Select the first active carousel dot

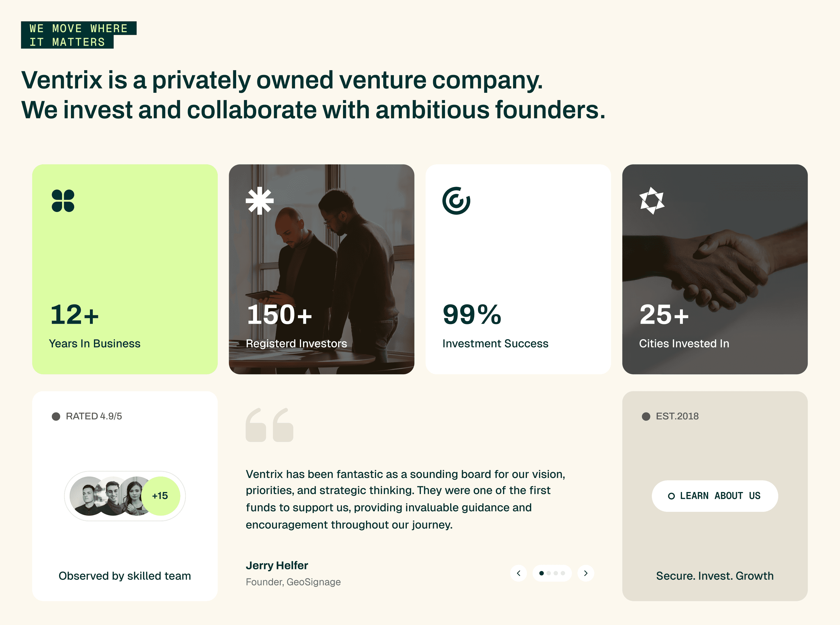542,573
